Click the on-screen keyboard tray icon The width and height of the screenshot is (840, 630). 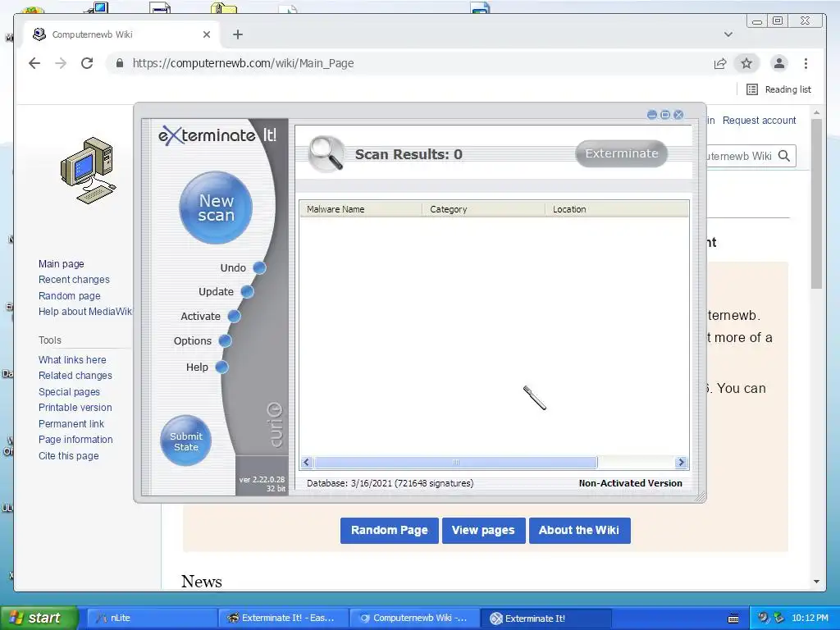point(733,619)
